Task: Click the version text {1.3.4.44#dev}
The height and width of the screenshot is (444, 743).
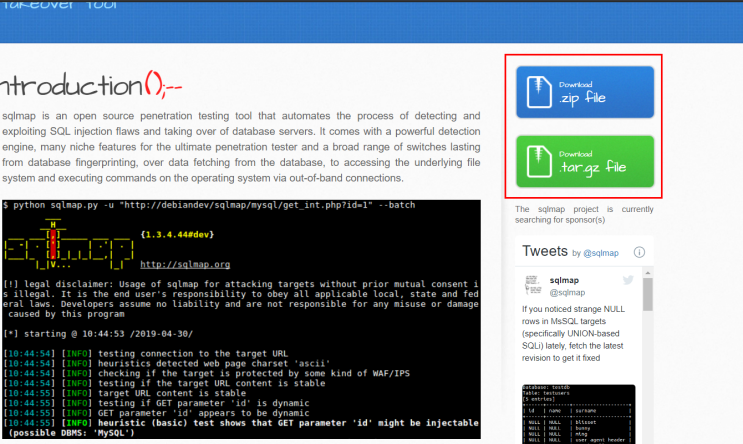Action: tap(177, 235)
